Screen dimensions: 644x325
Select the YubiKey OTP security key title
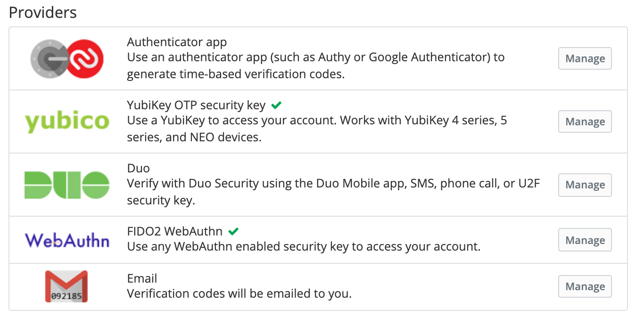(x=197, y=105)
